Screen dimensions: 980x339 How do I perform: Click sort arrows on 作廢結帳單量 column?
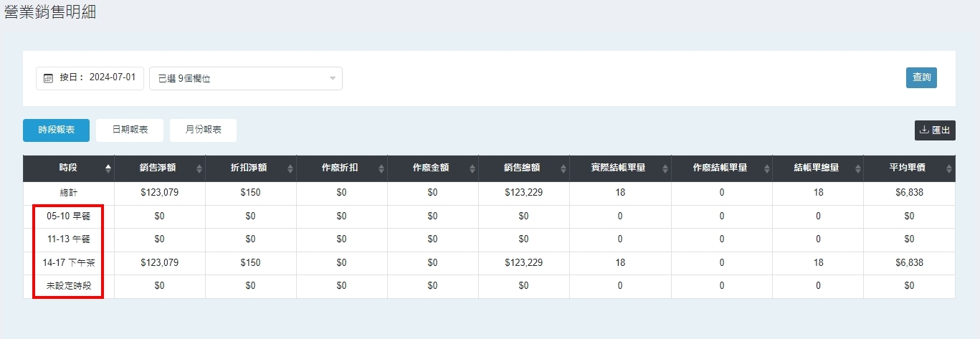pyautogui.click(x=767, y=168)
